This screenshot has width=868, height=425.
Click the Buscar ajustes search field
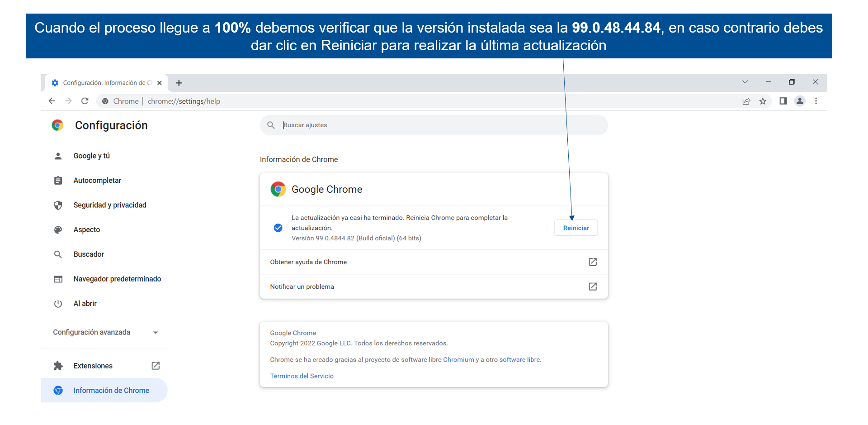point(434,125)
